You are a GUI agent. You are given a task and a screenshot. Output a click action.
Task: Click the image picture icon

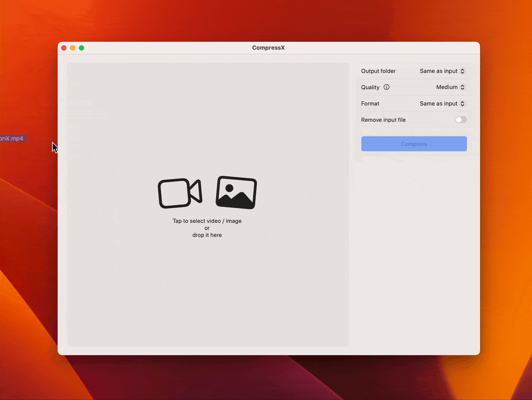pyautogui.click(x=236, y=193)
